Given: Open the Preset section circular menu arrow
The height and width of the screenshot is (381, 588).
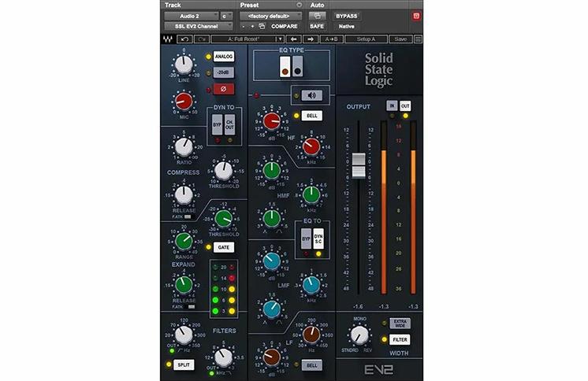Looking at the screenshot, I should coord(299,6).
